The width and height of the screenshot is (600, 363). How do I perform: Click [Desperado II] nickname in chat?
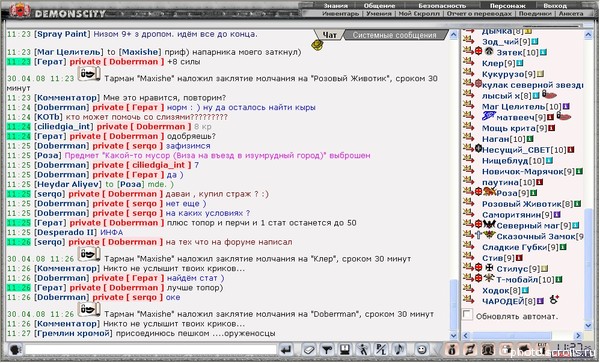pos(66,232)
